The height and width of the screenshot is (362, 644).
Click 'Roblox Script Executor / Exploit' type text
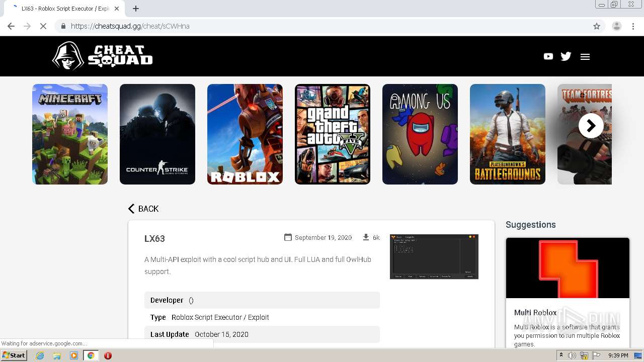coord(220,317)
